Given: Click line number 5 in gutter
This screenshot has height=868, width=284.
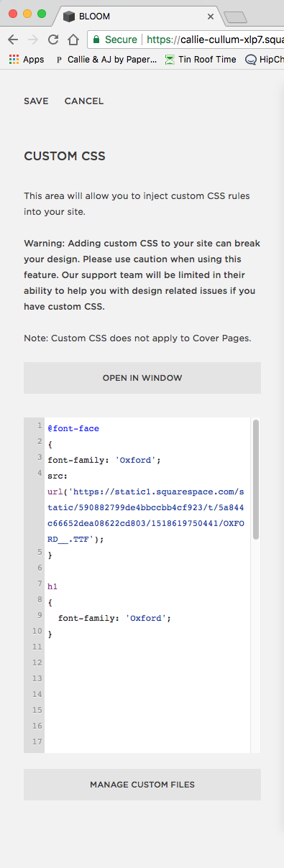Looking at the screenshot, I should tap(39, 552).
